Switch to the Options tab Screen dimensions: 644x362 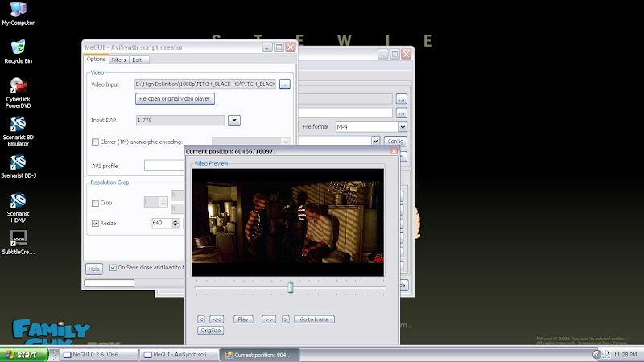point(96,59)
